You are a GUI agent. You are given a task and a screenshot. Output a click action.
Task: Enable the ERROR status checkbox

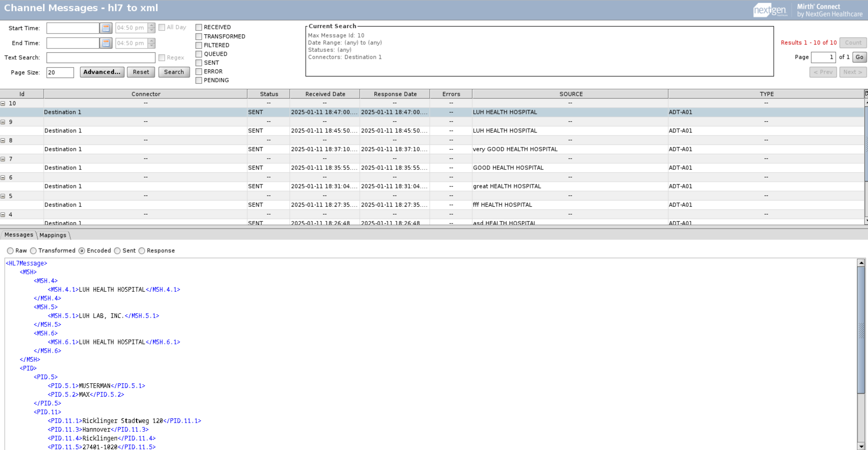[199, 71]
